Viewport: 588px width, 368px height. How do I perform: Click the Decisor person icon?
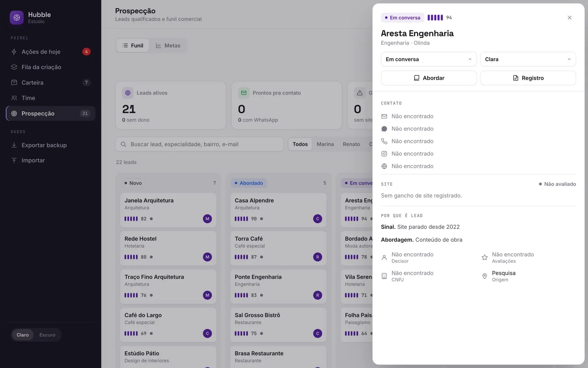384,258
